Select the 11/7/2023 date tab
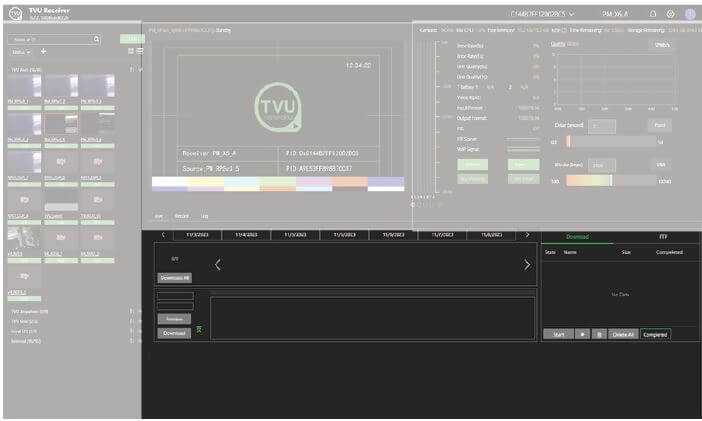The width and height of the screenshot is (702, 421). click(442, 235)
